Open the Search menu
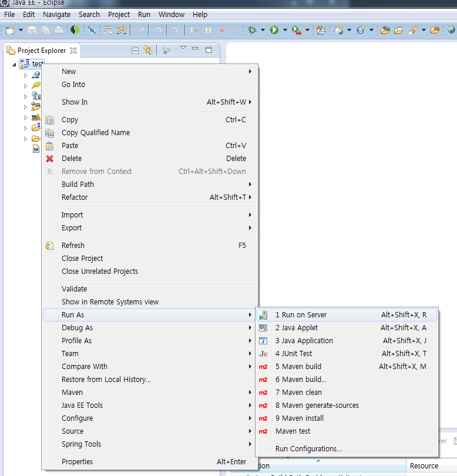This screenshot has height=476, width=457. click(89, 15)
